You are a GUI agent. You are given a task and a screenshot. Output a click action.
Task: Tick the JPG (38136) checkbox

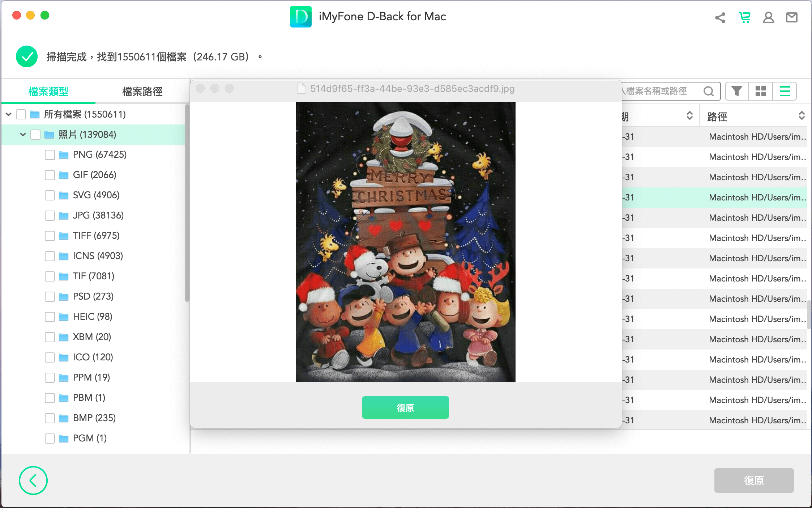(50, 216)
